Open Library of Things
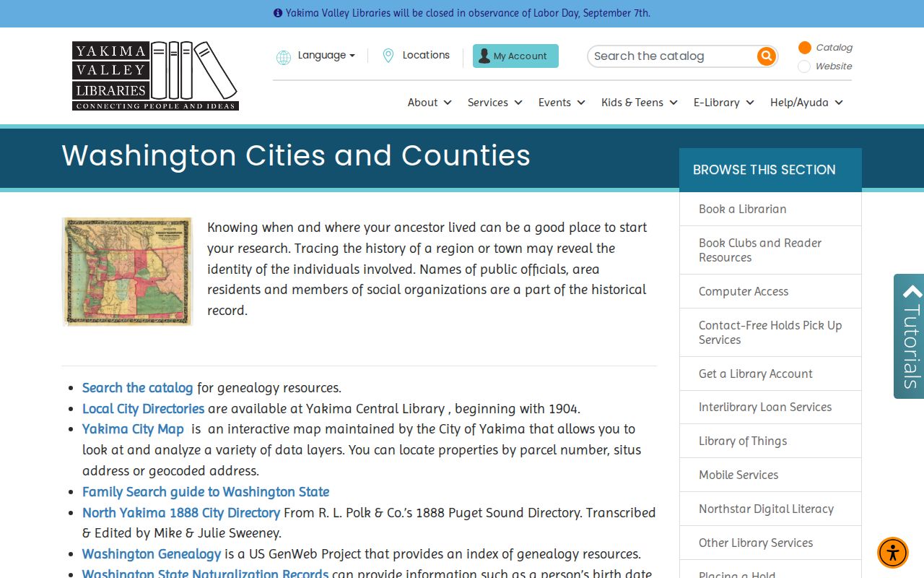Screen dimensions: 924x578 pos(770,441)
